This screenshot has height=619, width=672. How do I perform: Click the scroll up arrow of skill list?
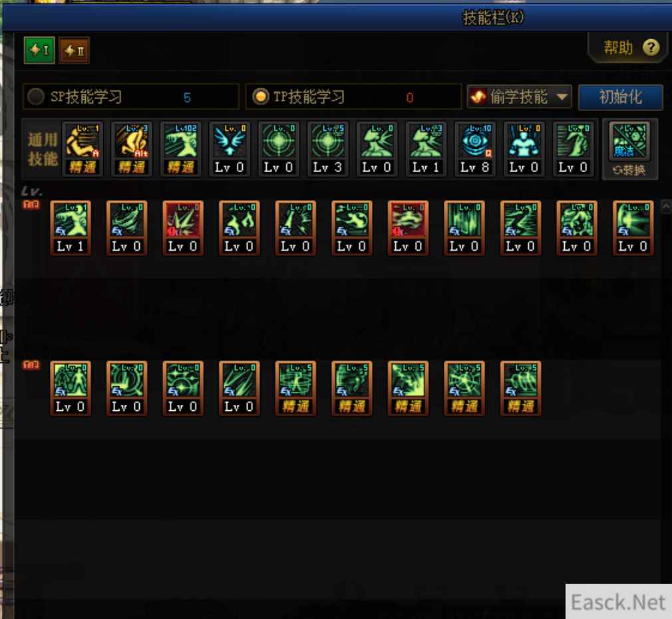665,207
